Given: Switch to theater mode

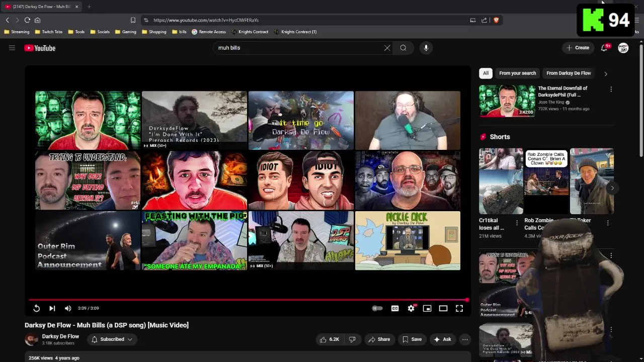Looking at the screenshot, I should [x=443, y=308].
